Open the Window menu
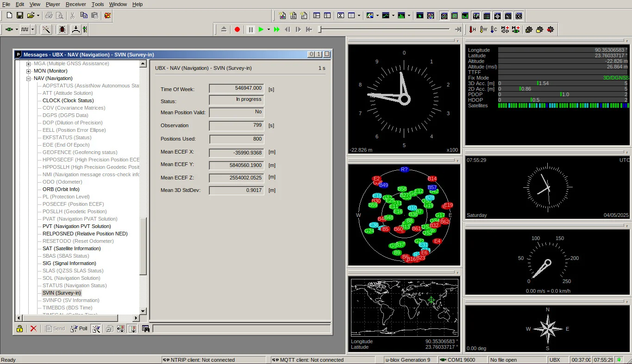This screenshot has height=364, width=632. click(118, 4)
